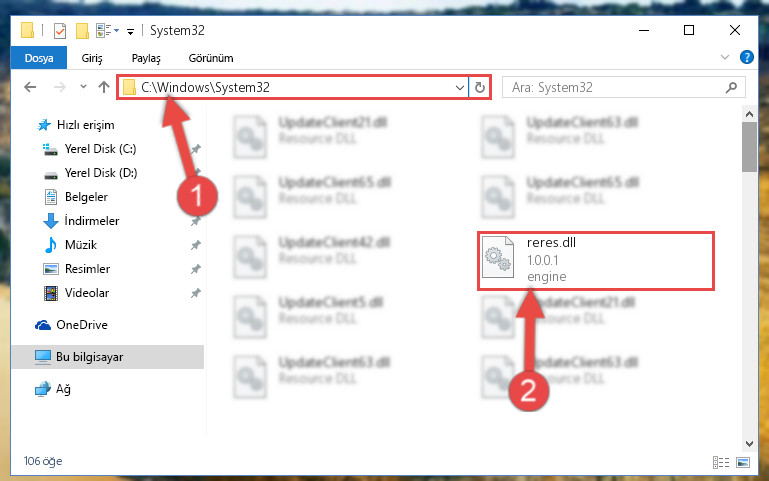Click the refresh button beside address bar

coord(480,87)
